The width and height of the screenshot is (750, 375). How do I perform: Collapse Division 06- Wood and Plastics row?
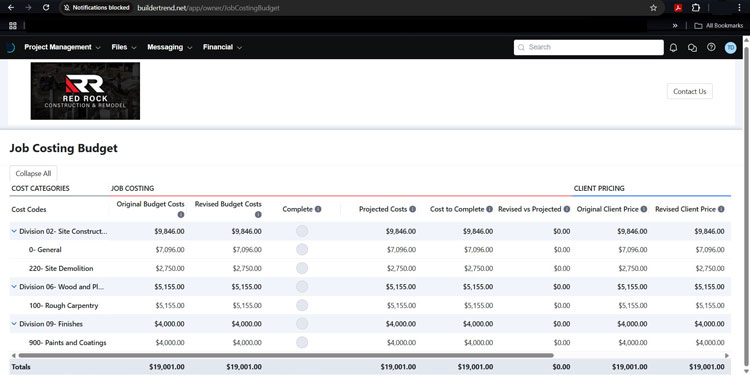click(14, 287)
